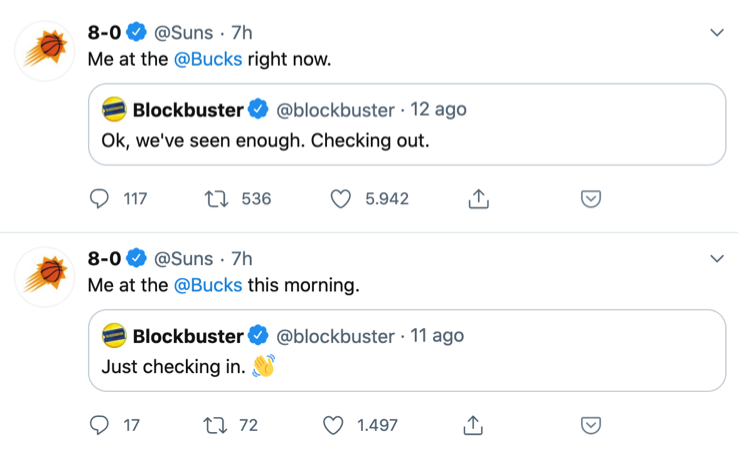Open Suns avatar on the first tweet

point(45,51)
